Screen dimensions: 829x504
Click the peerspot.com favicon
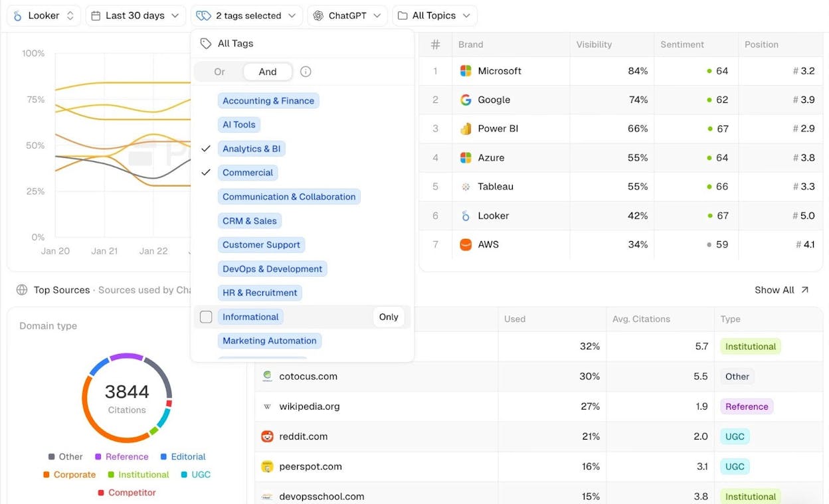(267, 466)
